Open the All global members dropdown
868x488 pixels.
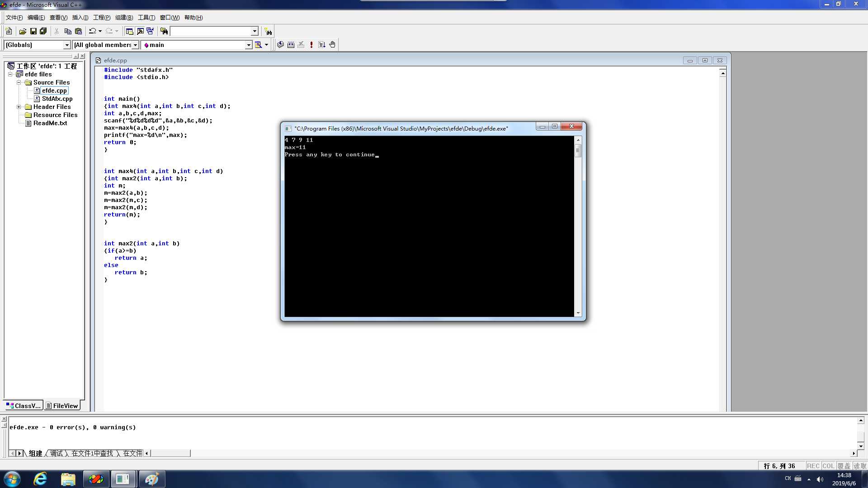pyautogui.click(x=135, y=45)
